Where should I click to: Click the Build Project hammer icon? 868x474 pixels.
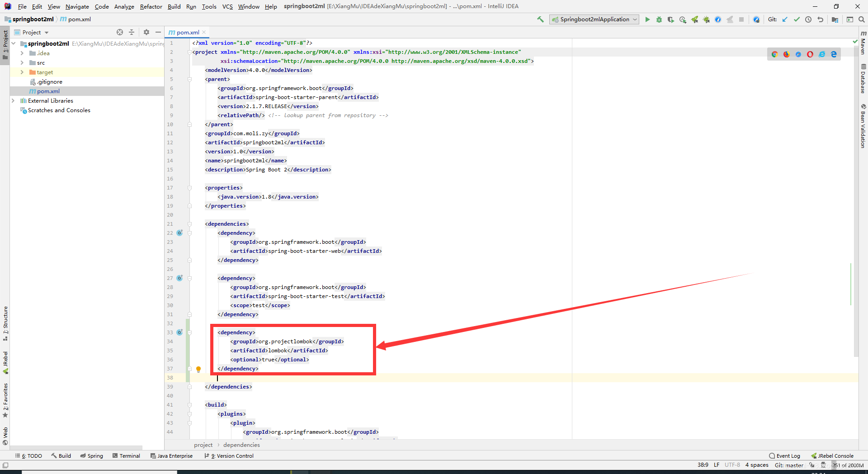click(x=540, y=19)
